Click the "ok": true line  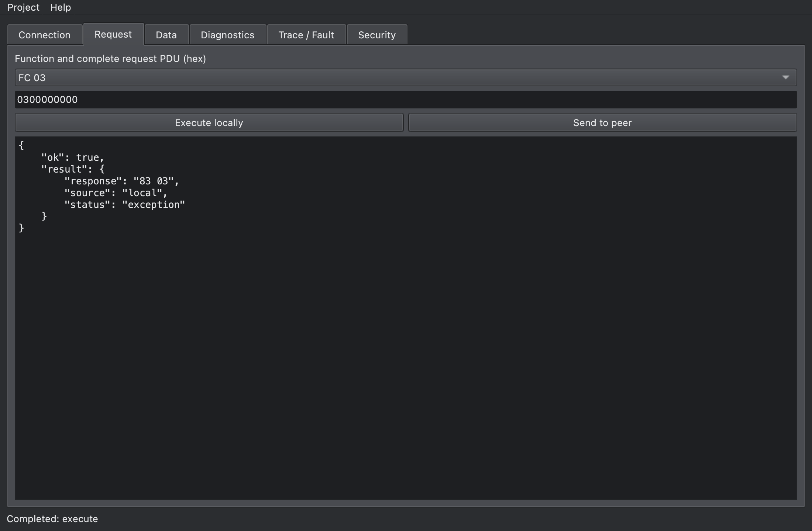pos(73,157)
